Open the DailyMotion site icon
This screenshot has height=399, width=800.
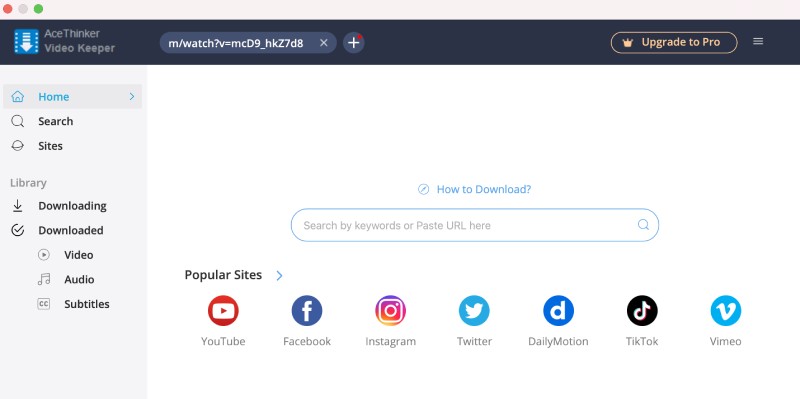click(x=558, y=310)
